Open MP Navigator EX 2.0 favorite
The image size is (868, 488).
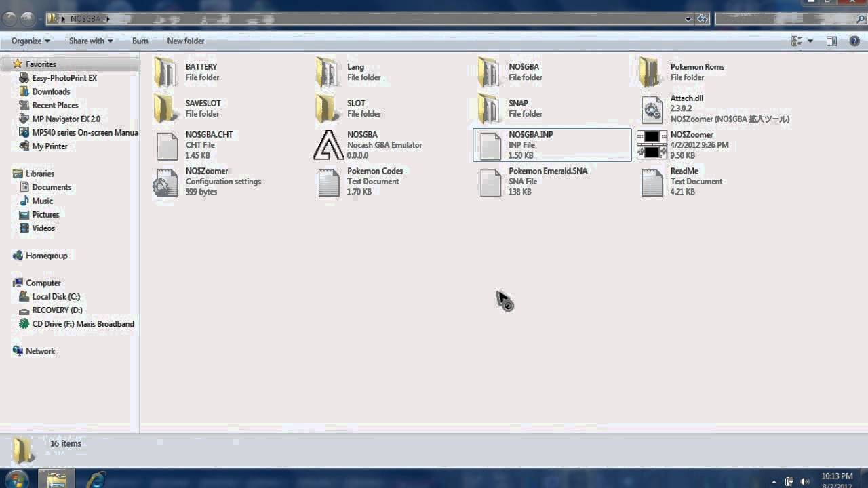pyautogui.click(x=66, y=119)
